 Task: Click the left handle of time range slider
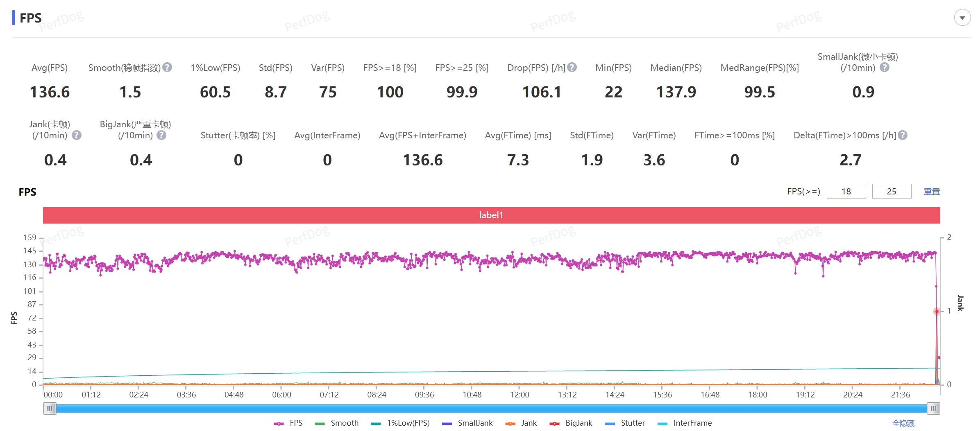(x=50, y=408)
